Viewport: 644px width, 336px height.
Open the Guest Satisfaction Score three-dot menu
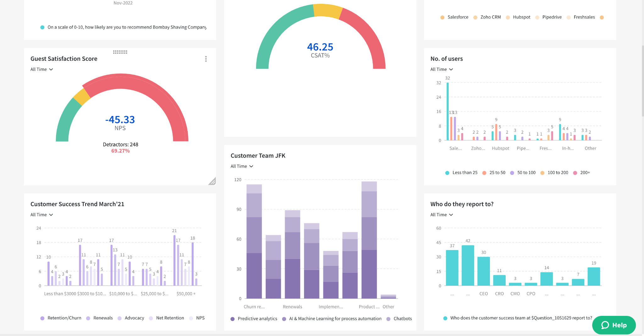coord(206,59)
